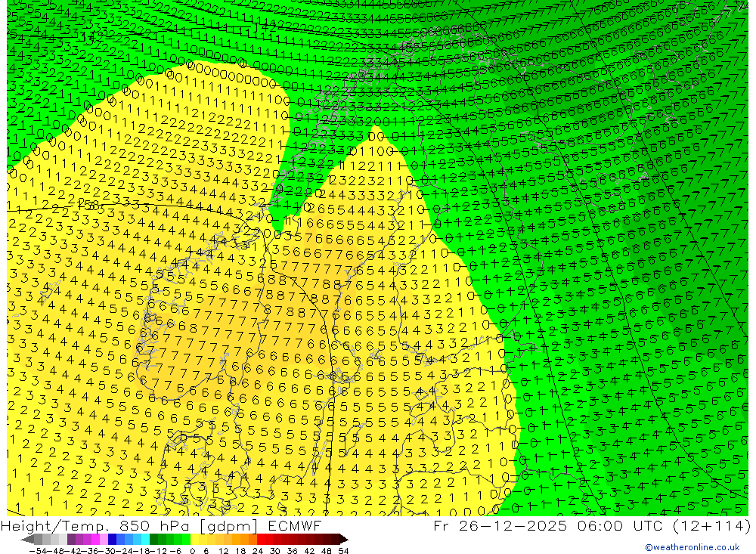Click the legend value 54

pos(343,551)
